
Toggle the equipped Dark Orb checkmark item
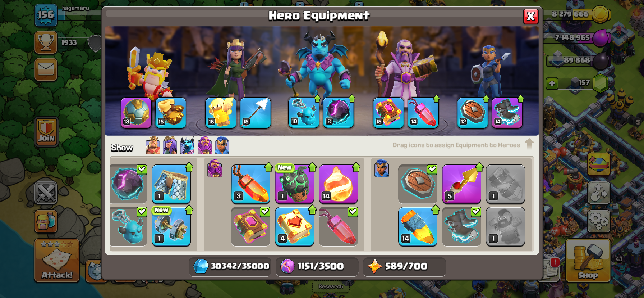click(128, 184)
